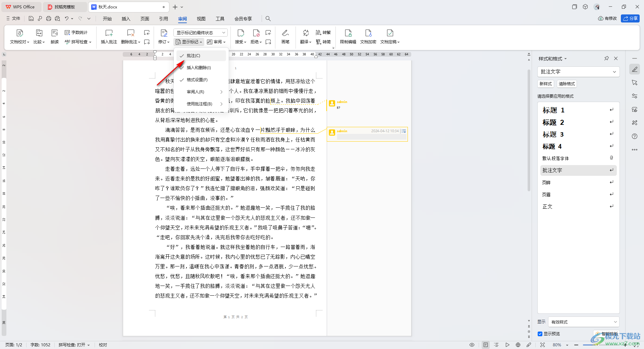Toggle the 批注(C) checked menu option

(201, 56)
